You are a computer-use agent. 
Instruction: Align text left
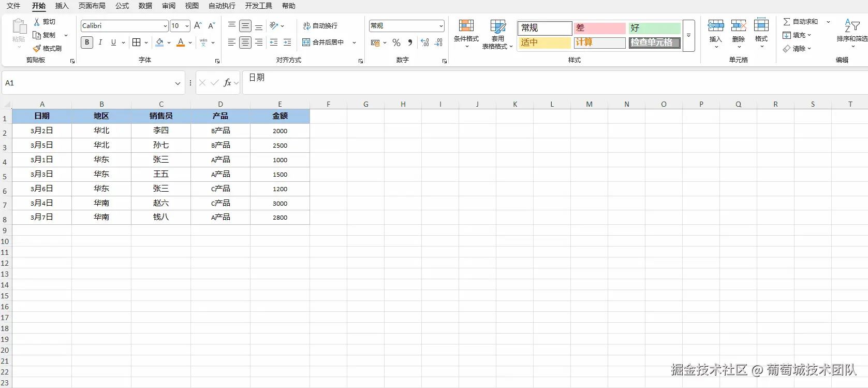pos(232,42)
